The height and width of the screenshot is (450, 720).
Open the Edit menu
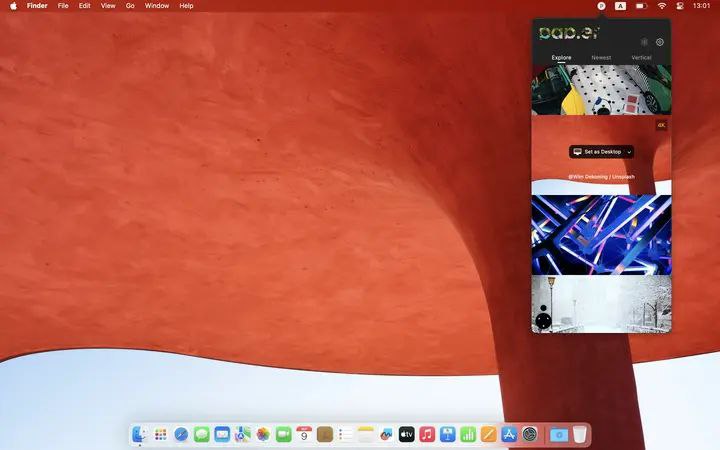point(84,6)
